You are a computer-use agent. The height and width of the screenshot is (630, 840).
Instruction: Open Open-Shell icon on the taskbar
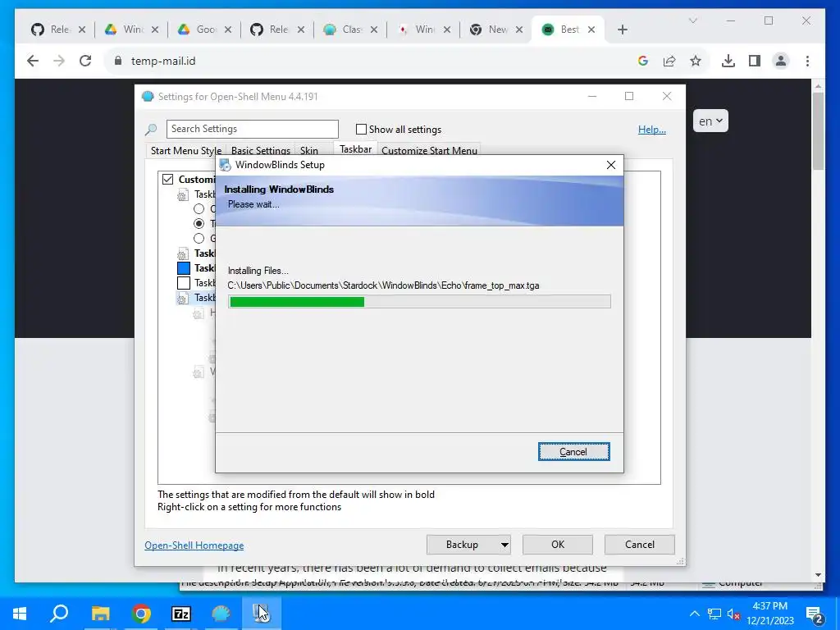[x=221, y=614]
